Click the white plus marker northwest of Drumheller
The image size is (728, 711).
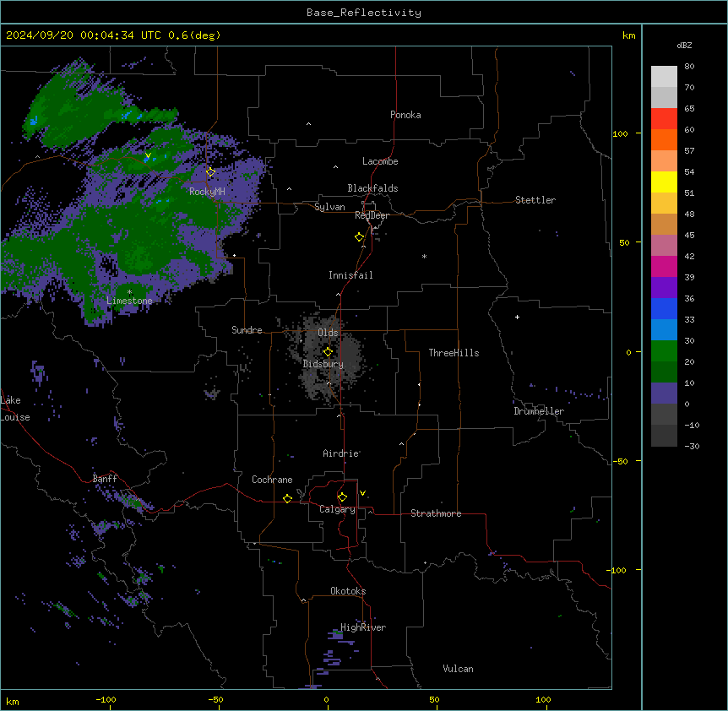pos(517,317)
